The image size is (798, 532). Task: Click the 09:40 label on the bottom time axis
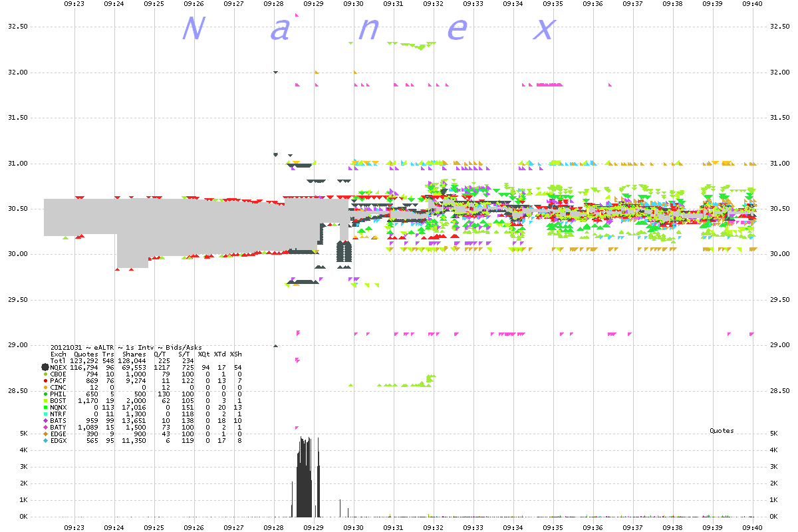pyautogui.click(x=752, y=528)
